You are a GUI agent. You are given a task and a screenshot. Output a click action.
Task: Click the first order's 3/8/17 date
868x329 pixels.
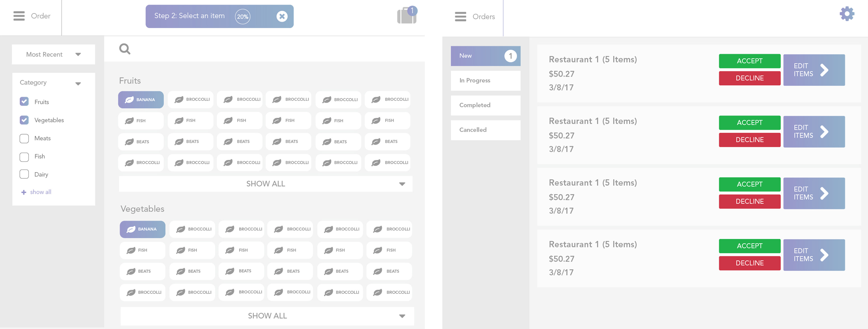[561, 88]
